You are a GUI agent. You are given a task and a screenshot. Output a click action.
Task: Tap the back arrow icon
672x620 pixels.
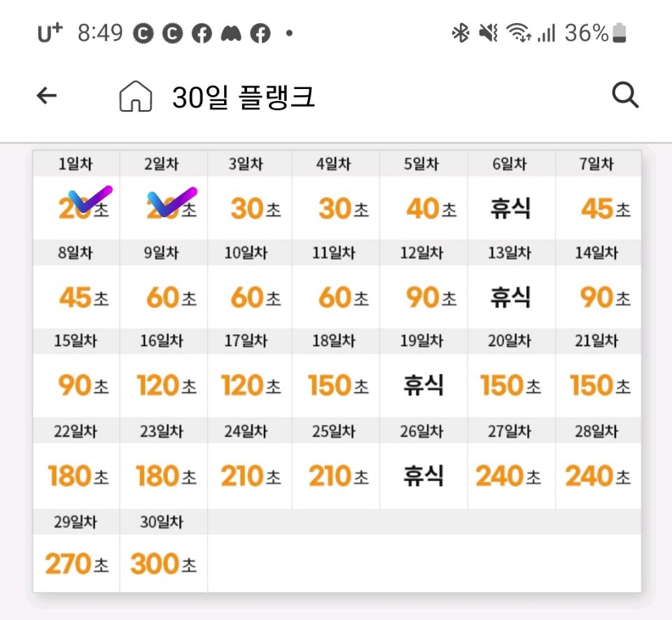[x=47, y=95]
